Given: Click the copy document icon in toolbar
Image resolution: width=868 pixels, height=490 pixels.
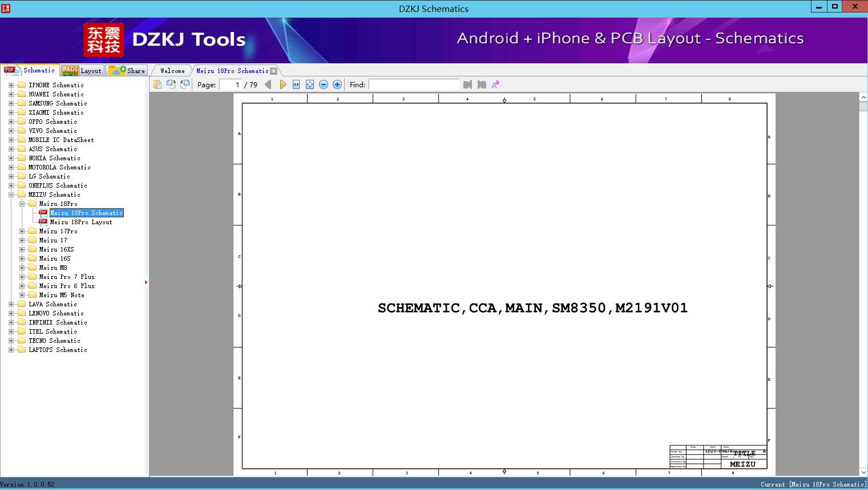Looking at the screenshot, I should click(x=158, y=84).
